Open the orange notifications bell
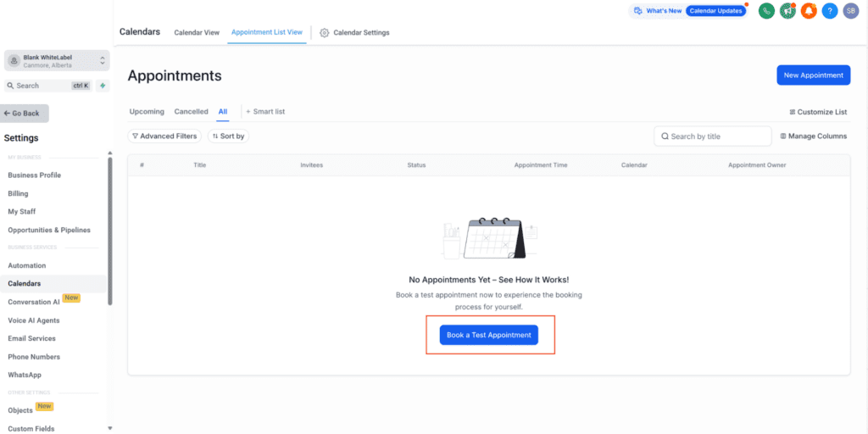 [809, 10]
